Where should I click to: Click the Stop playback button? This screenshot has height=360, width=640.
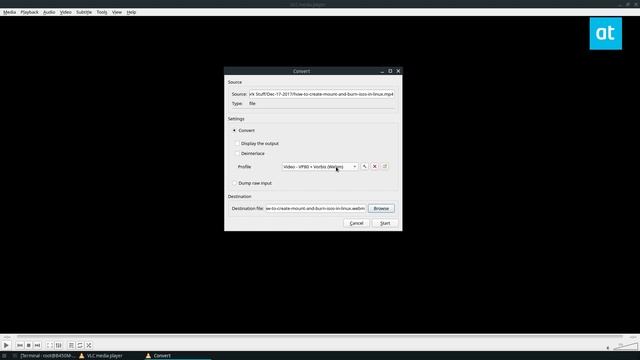point(29,345)
